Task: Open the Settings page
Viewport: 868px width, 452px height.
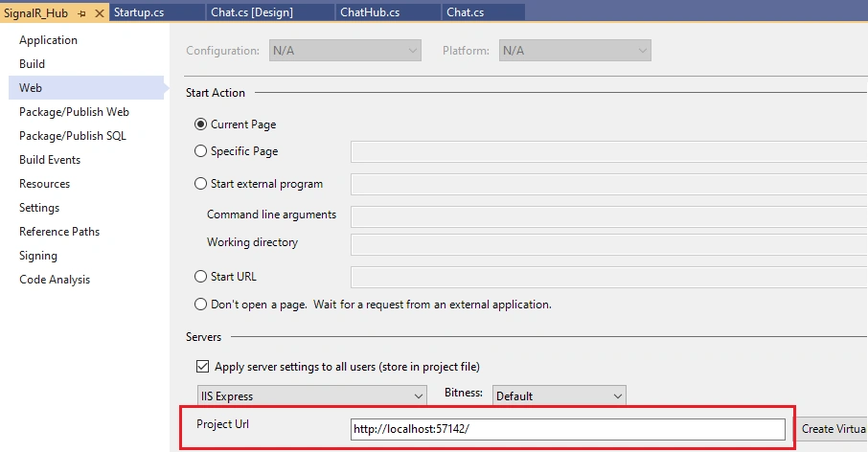Action: [39, 208]
